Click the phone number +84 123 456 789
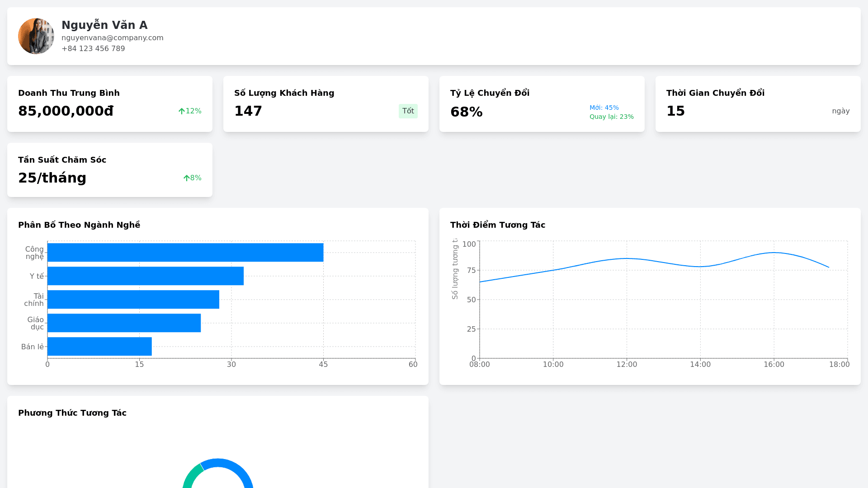The image size is (868, 488). pyautogui.click(x=93, y=49)
